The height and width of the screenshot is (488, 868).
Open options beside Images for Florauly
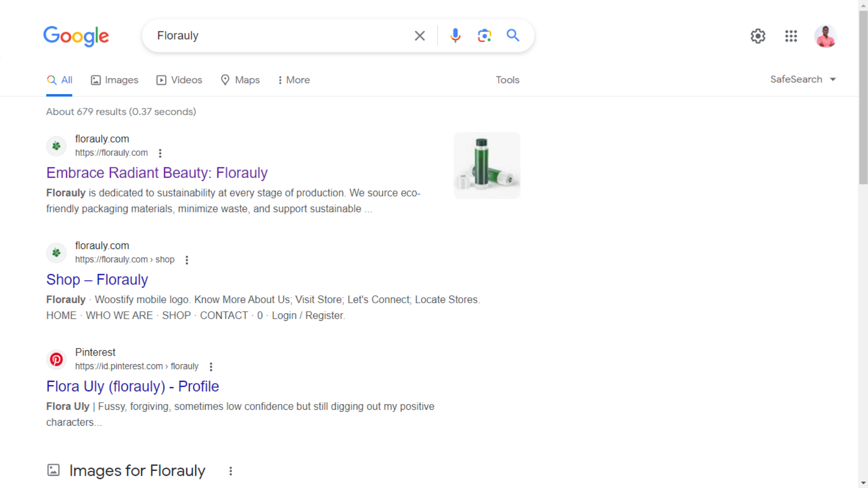(x=231, y=471)
